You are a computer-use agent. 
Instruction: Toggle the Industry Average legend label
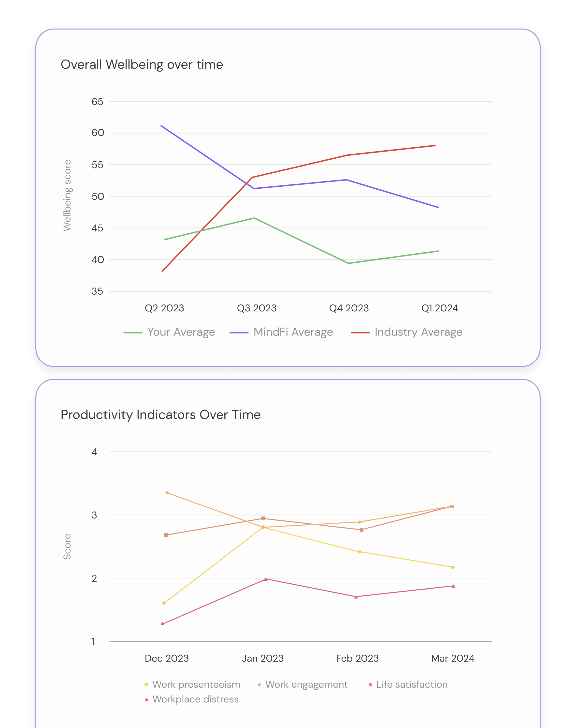tap(418, 332)
